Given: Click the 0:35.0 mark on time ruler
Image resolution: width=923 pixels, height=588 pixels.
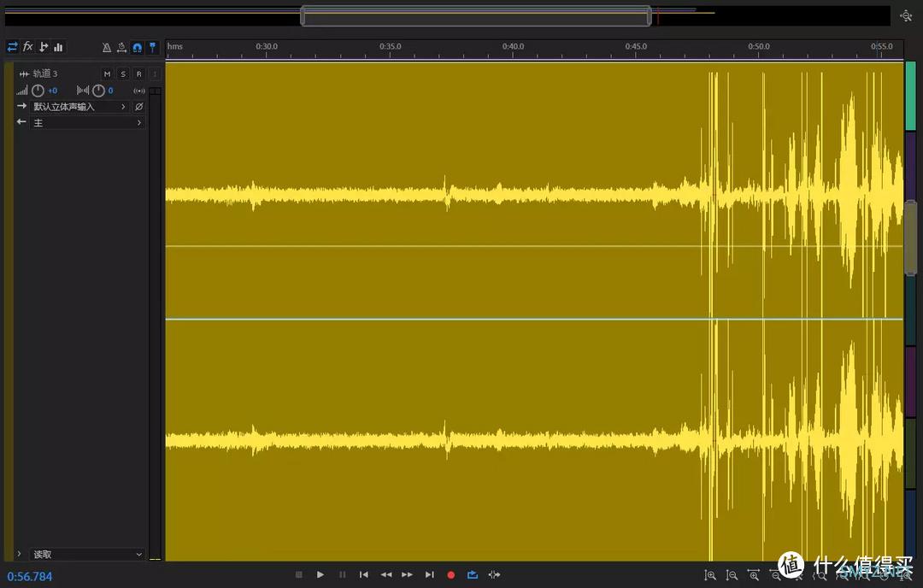Looking at the screenshot, I should [x=391, y=46].
